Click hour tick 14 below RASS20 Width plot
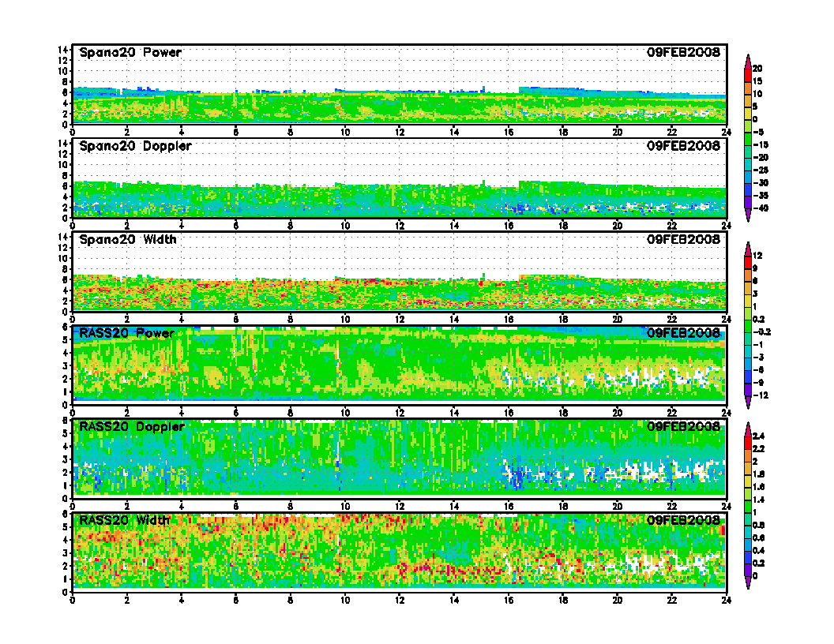The width and height of the screenshot is (834, 644). pos(453,600)
